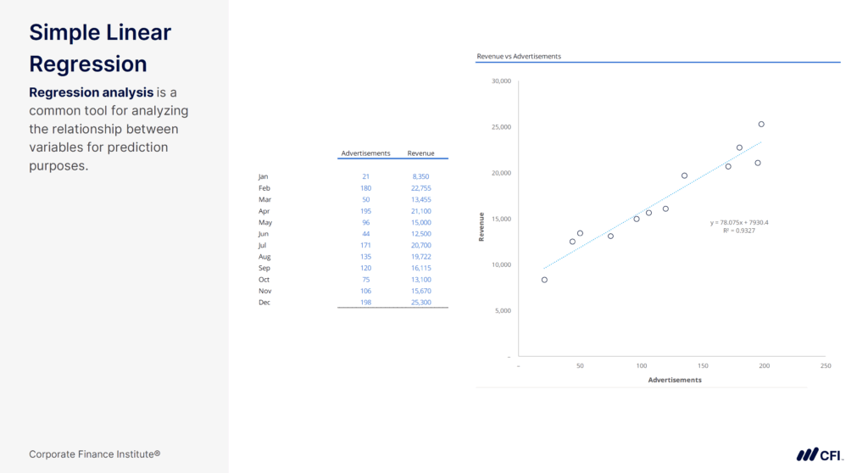Click the "Sep" row label
Viewport: 868px width, 473px height.
coord(264,268)
